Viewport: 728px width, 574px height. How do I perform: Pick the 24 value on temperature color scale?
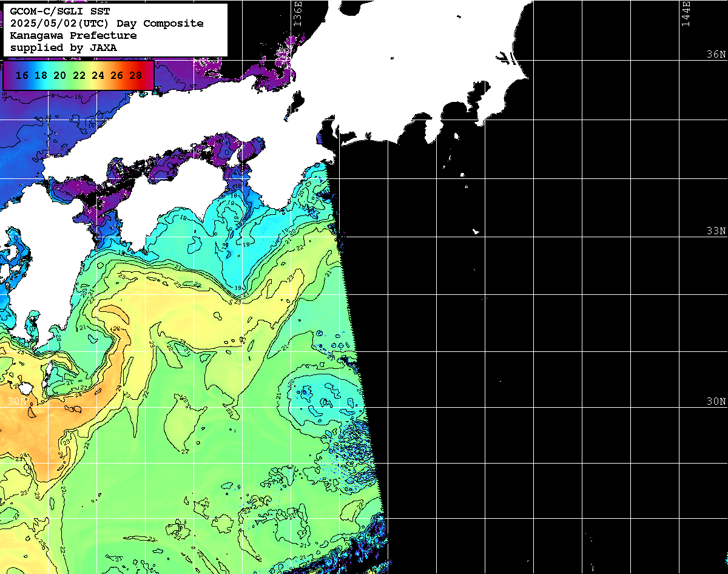[x=98, y=76]
